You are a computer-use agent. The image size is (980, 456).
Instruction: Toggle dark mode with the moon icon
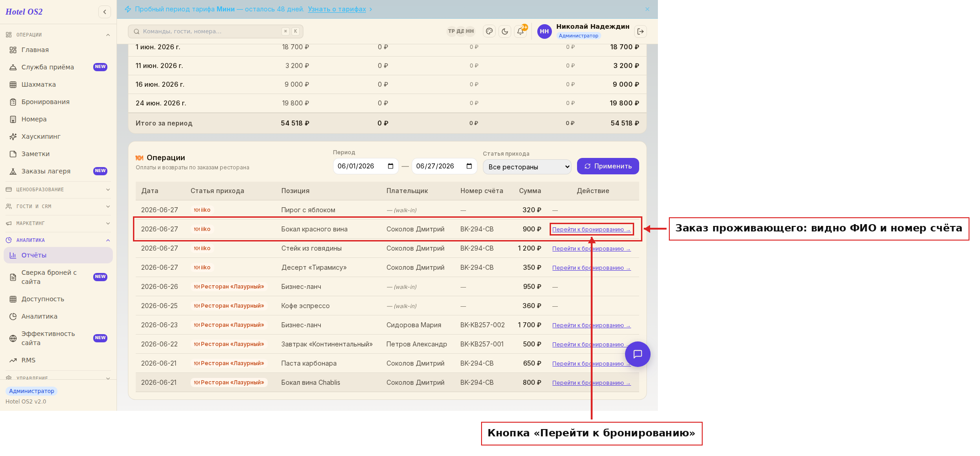(x=505, y=31)
